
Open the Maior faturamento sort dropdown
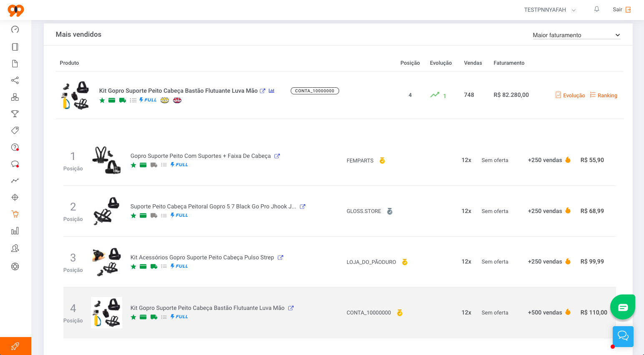click(576, 35)
